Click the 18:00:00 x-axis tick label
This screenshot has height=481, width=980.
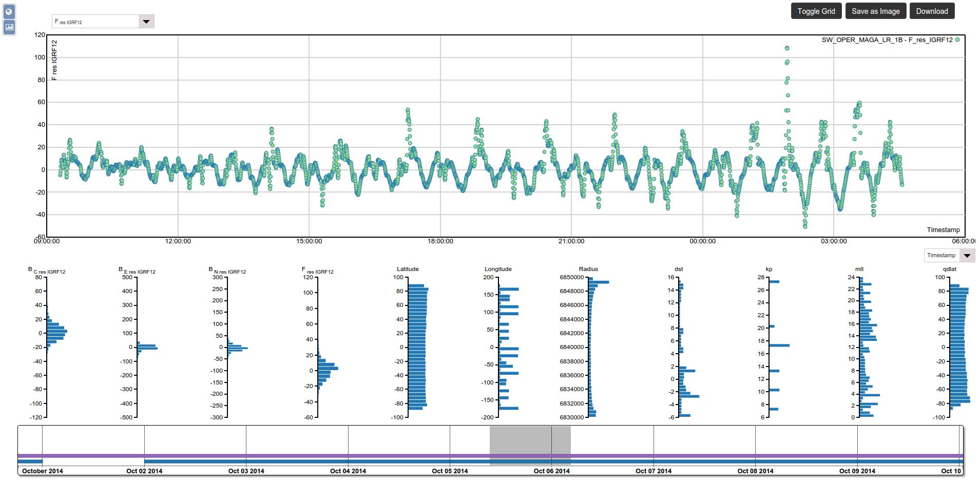pos(440,241)
